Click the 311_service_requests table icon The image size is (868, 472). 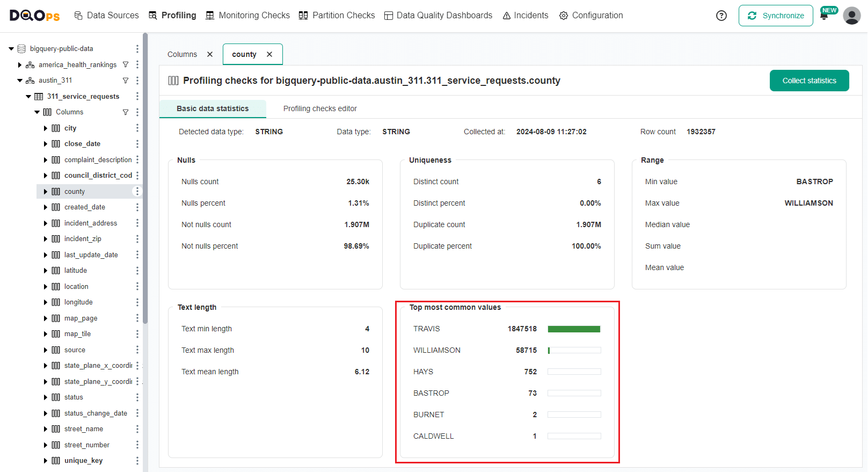39,96
